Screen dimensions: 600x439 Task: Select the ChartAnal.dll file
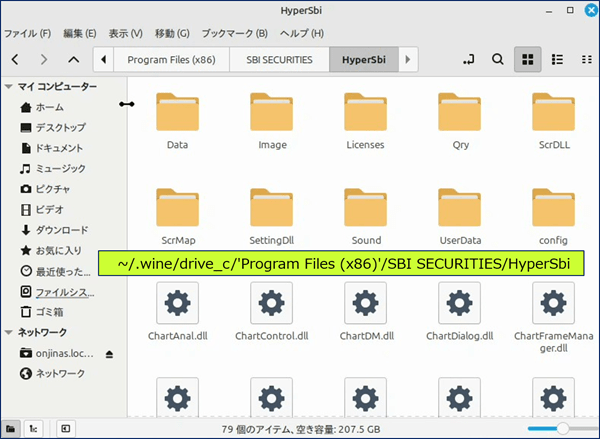178,312
